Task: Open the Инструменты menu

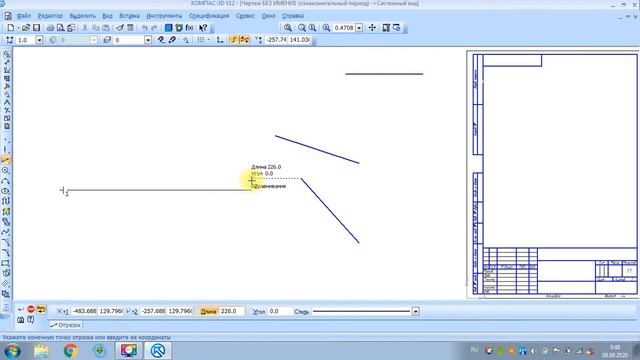Action: 164,16
